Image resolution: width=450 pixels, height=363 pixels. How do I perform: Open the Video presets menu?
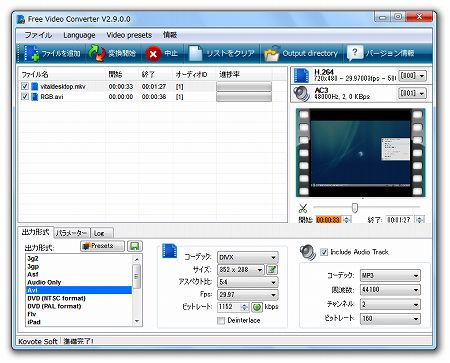tap(129, 35)
